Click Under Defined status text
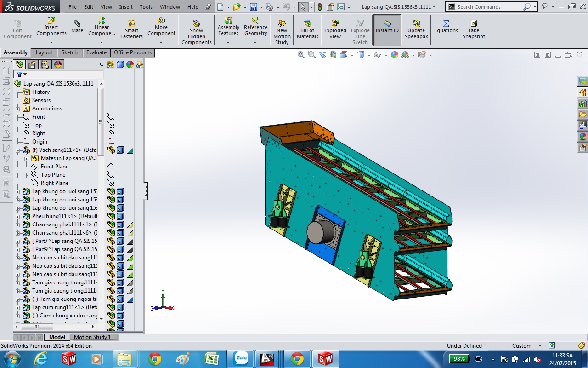The image size is (588, 368). 464,345
